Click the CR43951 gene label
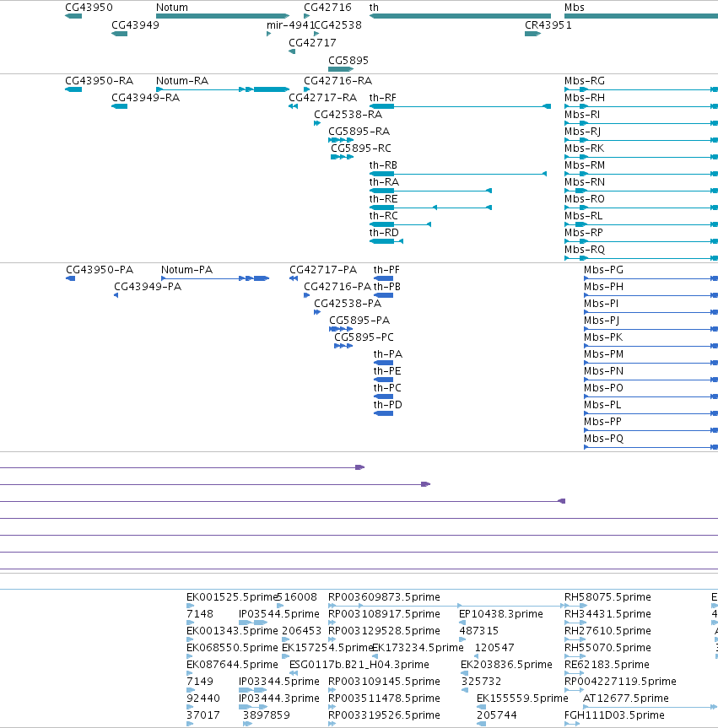 pos(548,25)
